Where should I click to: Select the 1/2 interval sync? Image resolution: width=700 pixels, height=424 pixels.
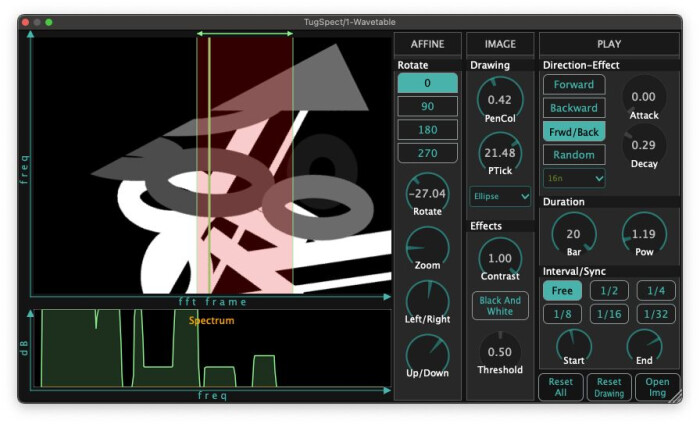click(x=609, y=291)
